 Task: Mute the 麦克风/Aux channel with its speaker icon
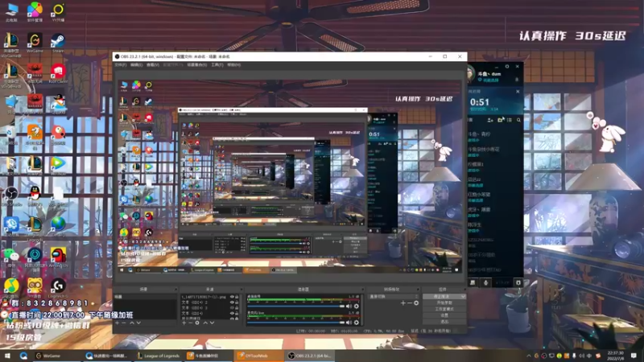point(349,323)
